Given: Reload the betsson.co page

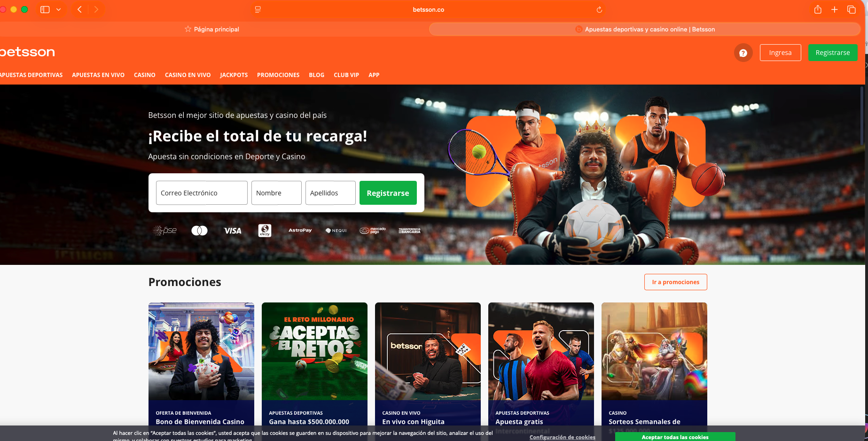Looking at the screenshot, I should pos(599,10).
